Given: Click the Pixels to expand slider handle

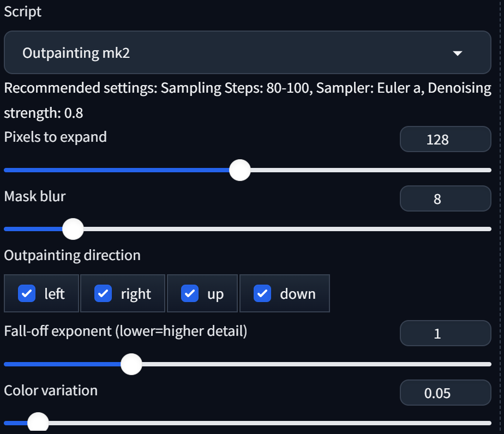Looking at the screenshot, I should tap(239, 170).
